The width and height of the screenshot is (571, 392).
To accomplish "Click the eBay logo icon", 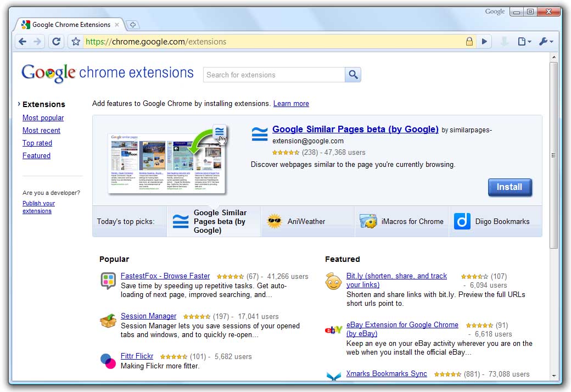I will (333, 330).
